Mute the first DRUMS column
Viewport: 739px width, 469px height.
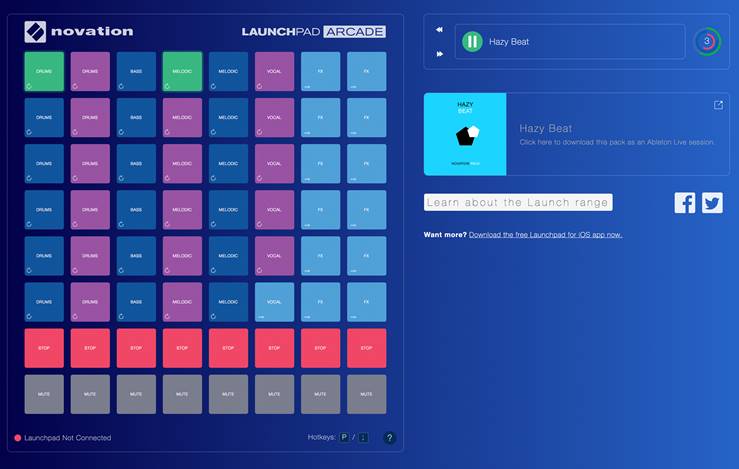tap(44, 395)
